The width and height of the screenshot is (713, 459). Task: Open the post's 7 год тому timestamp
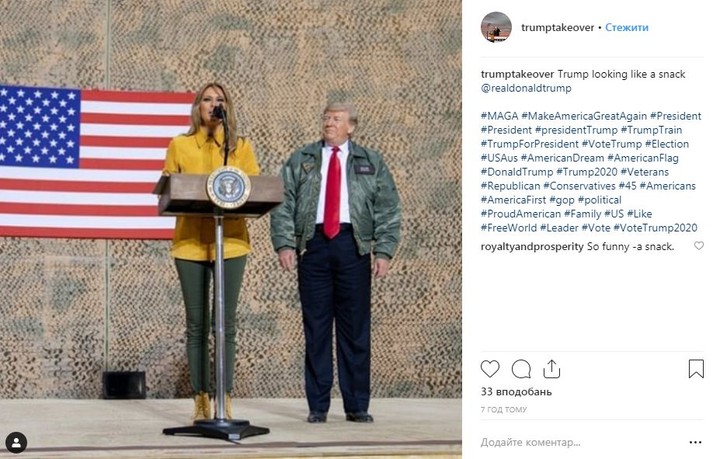pos(504,409)
